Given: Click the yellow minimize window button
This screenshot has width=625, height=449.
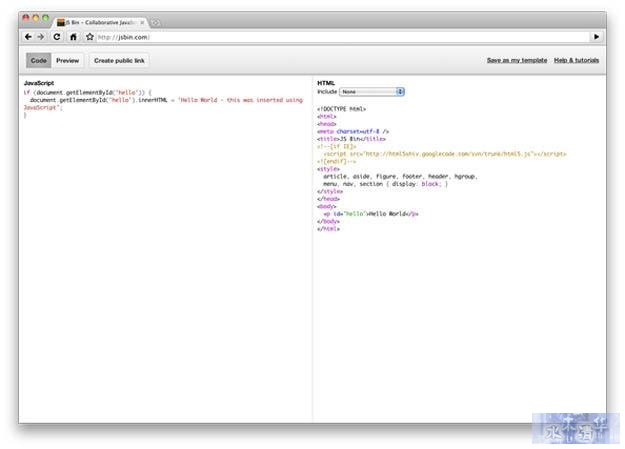Looking at the screenshot, I should (35, 18).
